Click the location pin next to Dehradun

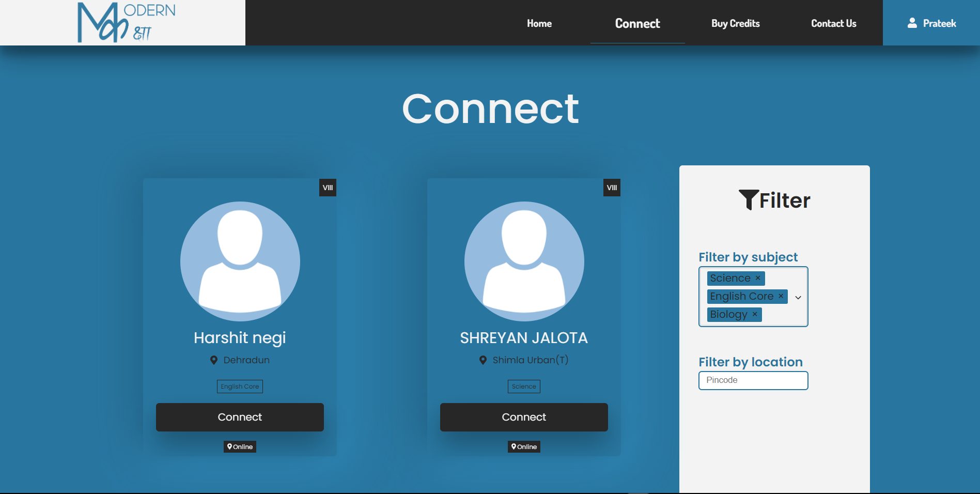pos(214,360)
